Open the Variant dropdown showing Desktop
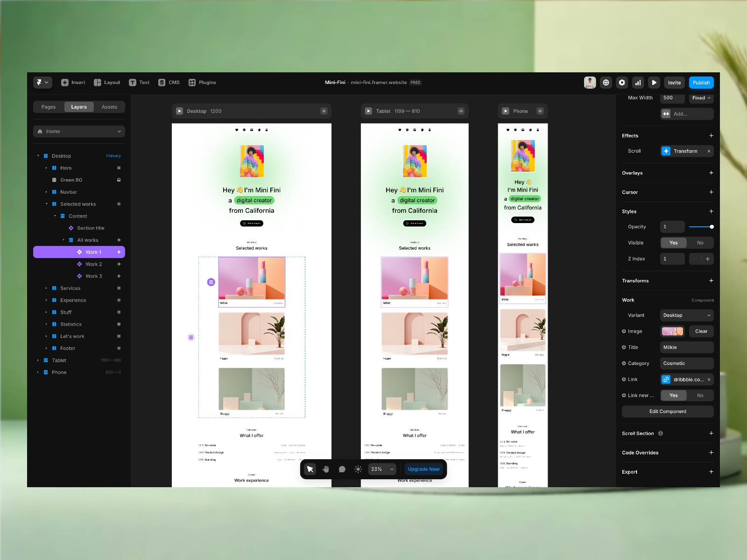747x560 pixels. [686, 315]
